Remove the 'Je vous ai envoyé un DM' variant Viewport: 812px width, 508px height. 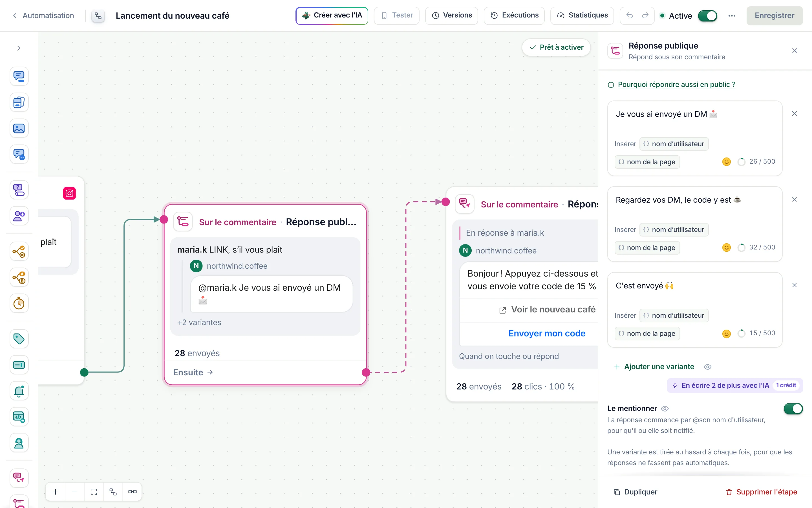coord(794,113)
